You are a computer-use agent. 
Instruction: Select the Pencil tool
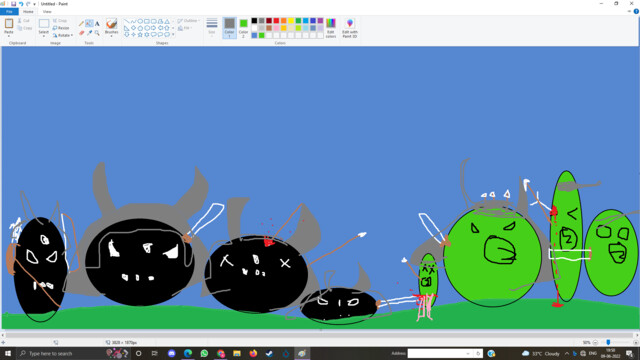pyautogui.click(x=81, y=24)
